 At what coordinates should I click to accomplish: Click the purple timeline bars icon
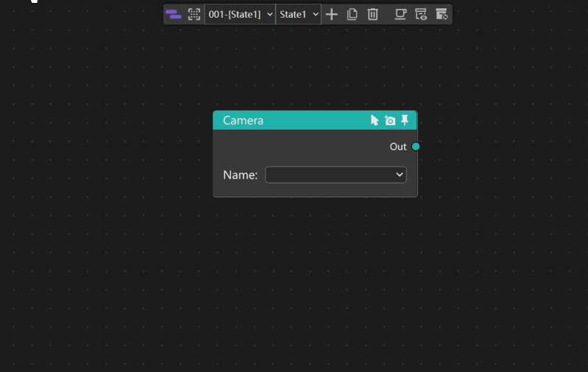[173, 14]
